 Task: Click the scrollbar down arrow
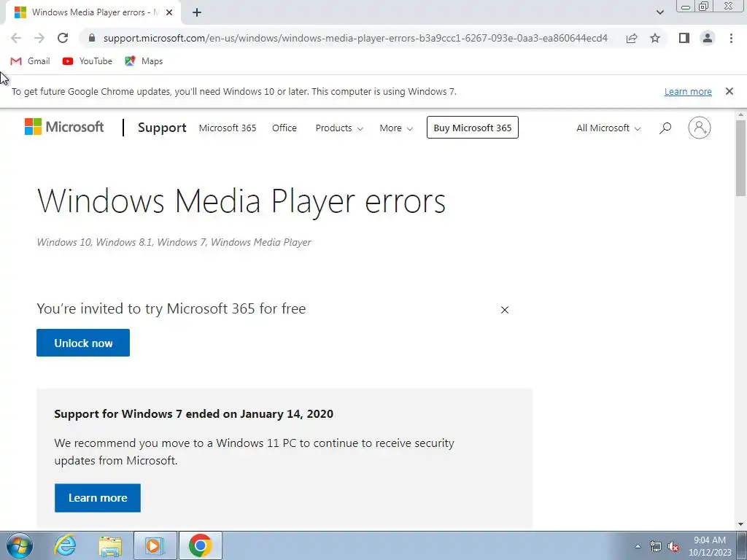(741, 524)
